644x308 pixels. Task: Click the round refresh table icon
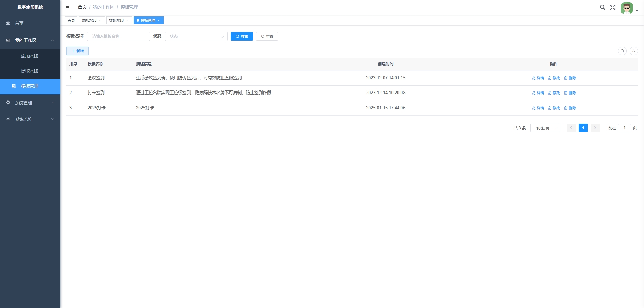click(x=633, y=51)
